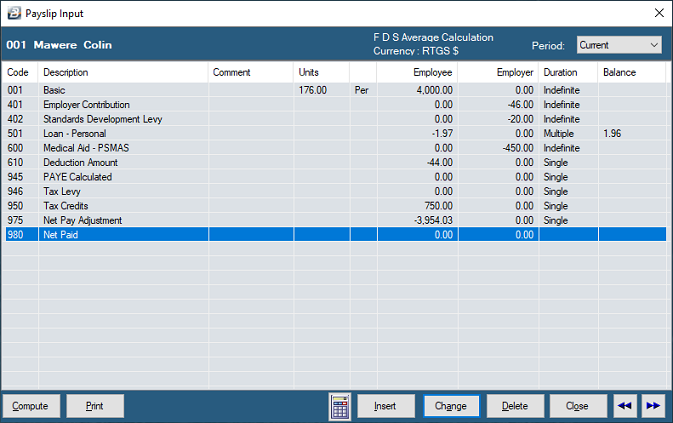Click the Compute button
This screenshot has height=423, width=673.
(31, 406)
